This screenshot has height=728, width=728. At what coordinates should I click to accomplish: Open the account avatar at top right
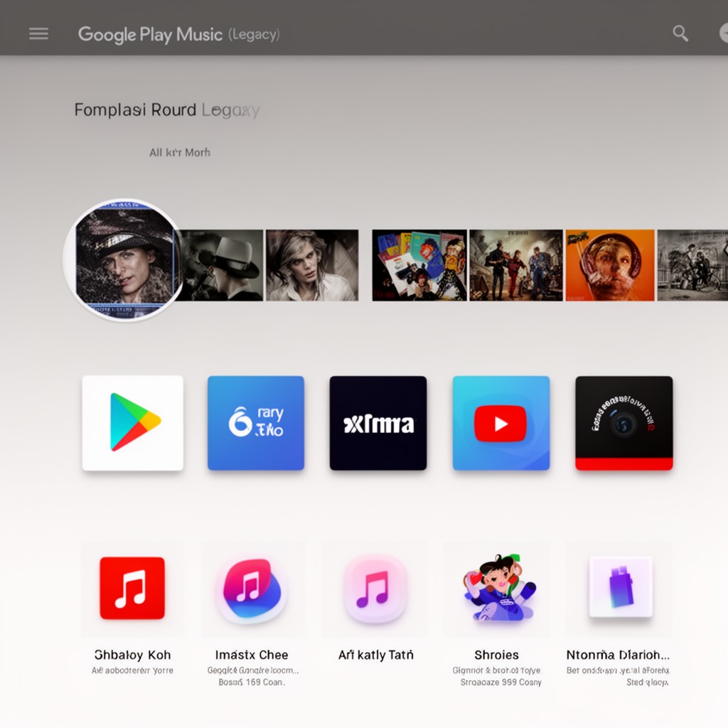(723, 33)
